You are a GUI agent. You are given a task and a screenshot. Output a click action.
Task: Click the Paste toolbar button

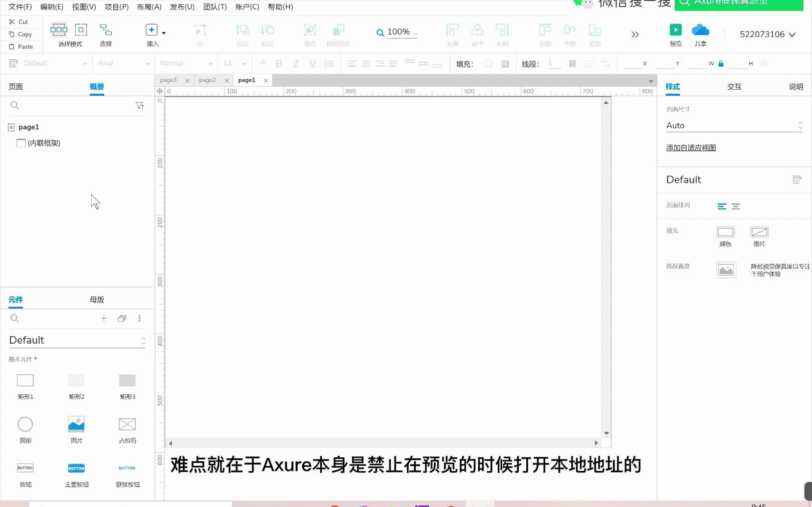coord(21,47)
